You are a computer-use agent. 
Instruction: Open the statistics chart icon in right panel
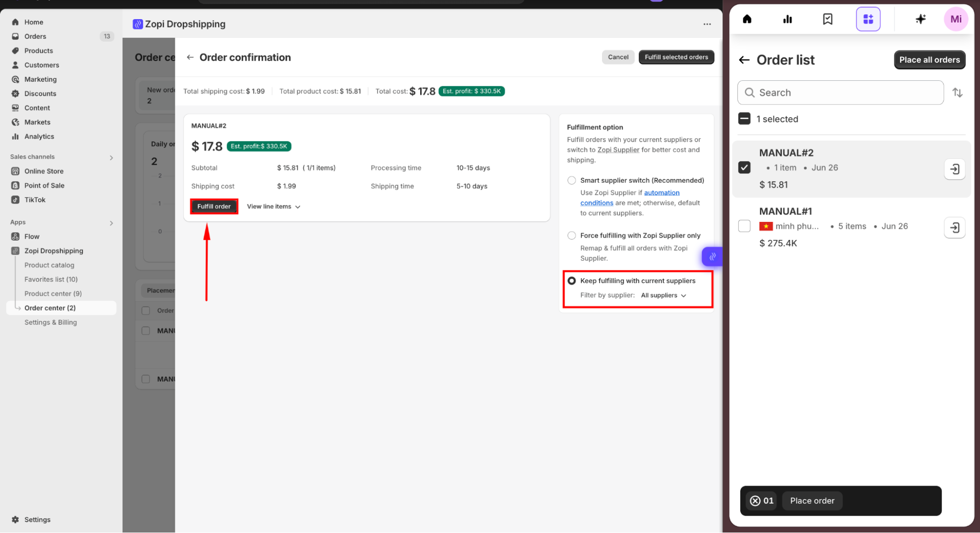[787, 19]
